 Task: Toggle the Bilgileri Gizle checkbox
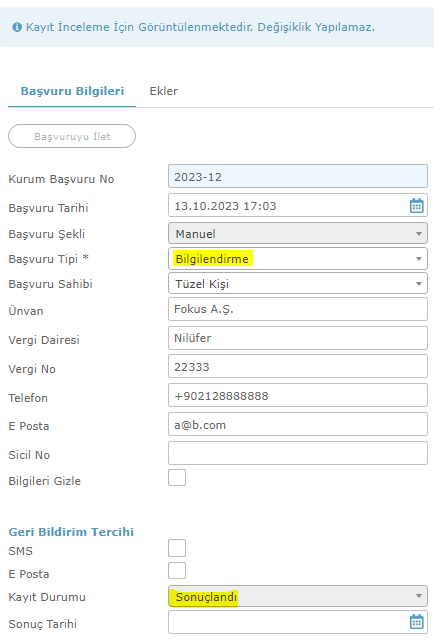(177, 477)
